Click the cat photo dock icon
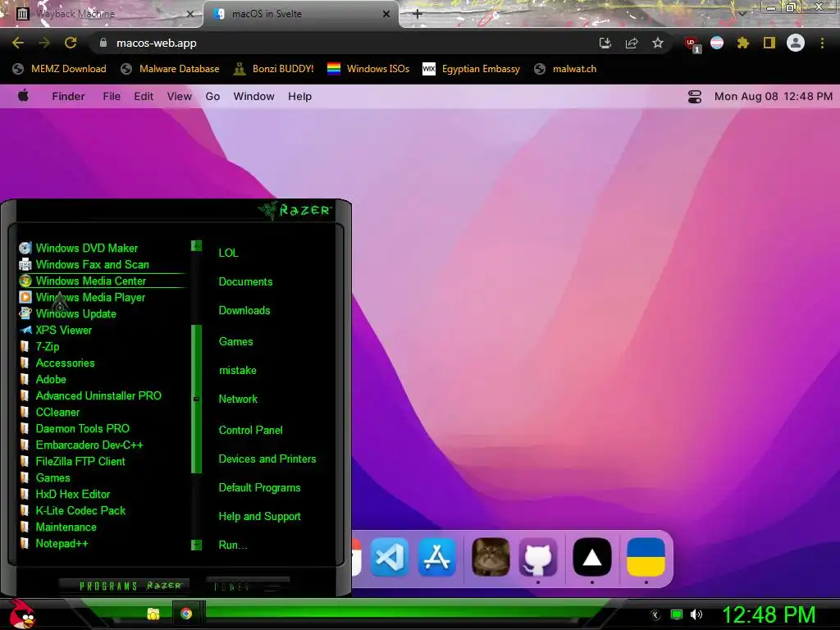Image resolution: width=840 pixels, height=630 pixels. (x=491, y=557)
